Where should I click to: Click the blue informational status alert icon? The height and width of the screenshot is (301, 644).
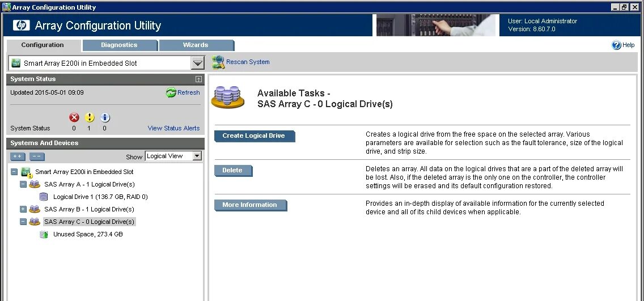pyautogui.click(x=105, y=118)
